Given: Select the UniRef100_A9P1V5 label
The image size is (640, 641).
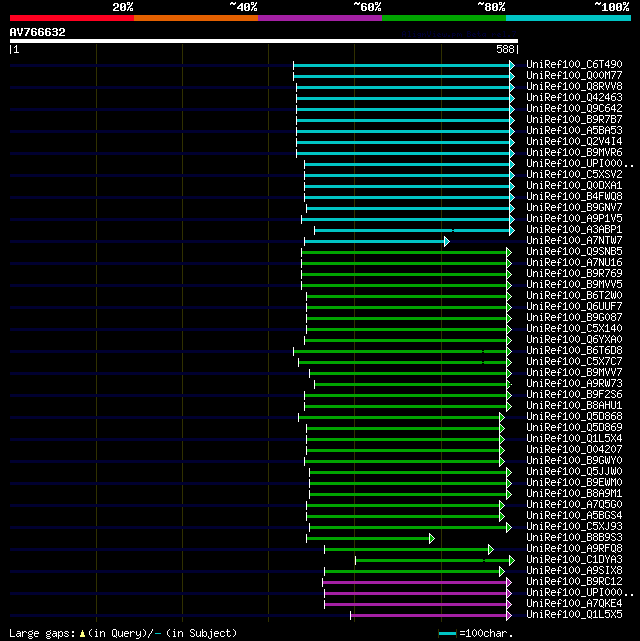Looking at the screenshot, I should [574, 219].
